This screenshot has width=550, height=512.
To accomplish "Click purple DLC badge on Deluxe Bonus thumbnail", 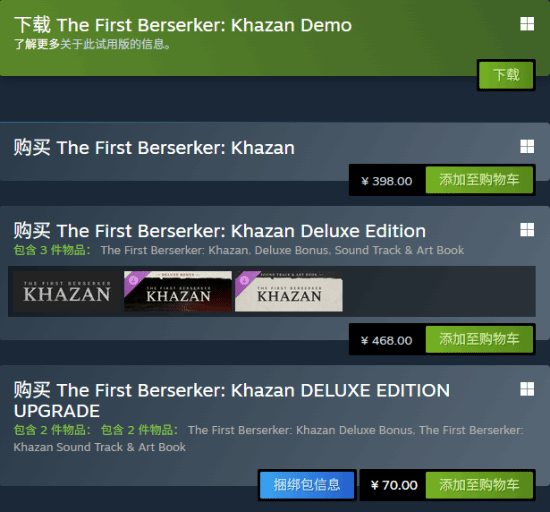I will point(134,281).
